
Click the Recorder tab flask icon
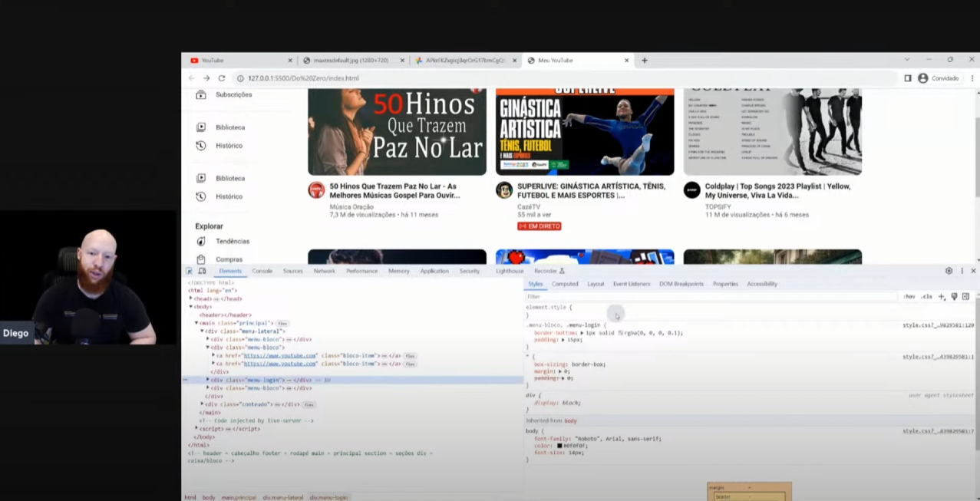[562, 271]
